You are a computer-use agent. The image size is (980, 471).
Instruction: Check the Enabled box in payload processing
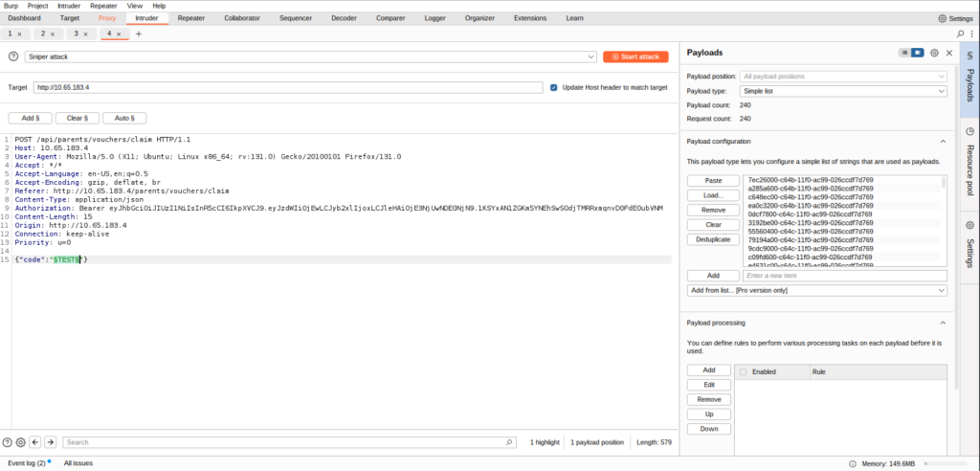[x=743, y=371]
